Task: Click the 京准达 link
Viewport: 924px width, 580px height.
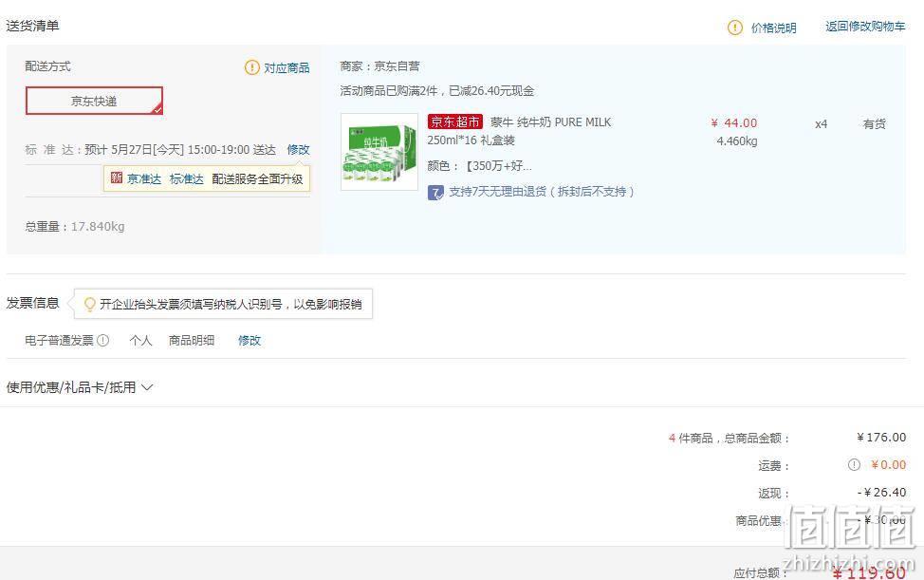Action: (144, 178)
